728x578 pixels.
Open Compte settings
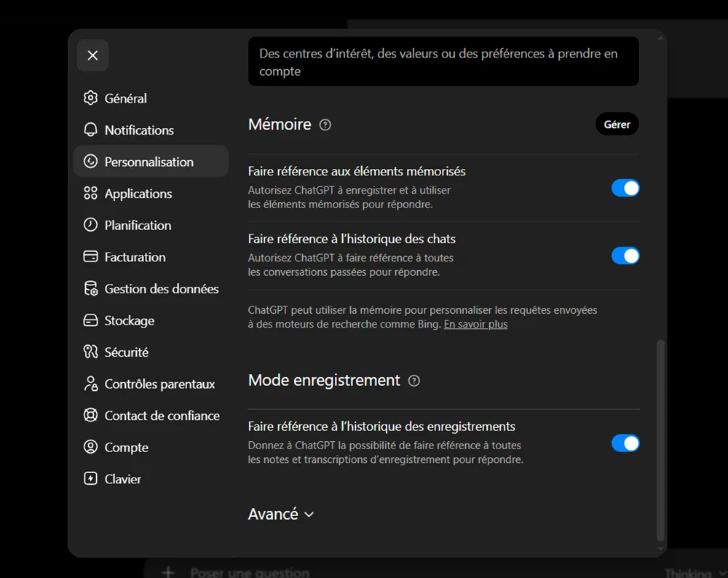point(151,447)
